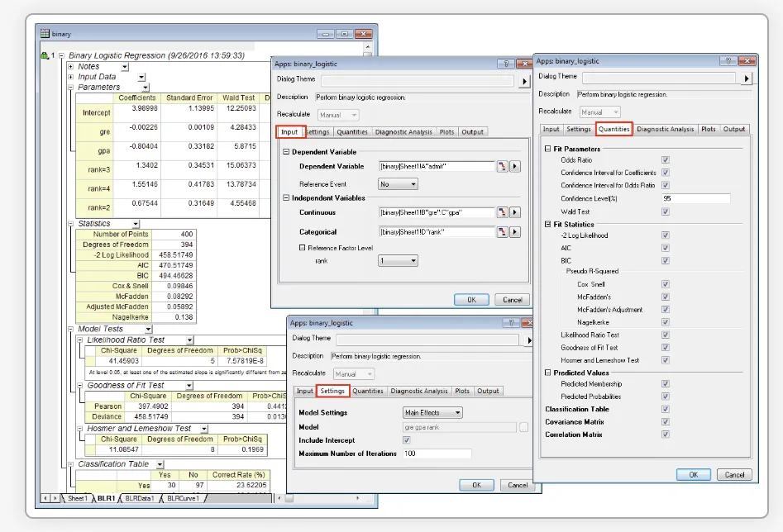
Task: Switch to BLRData1 sheet tab
Action: tap(139, 498)
